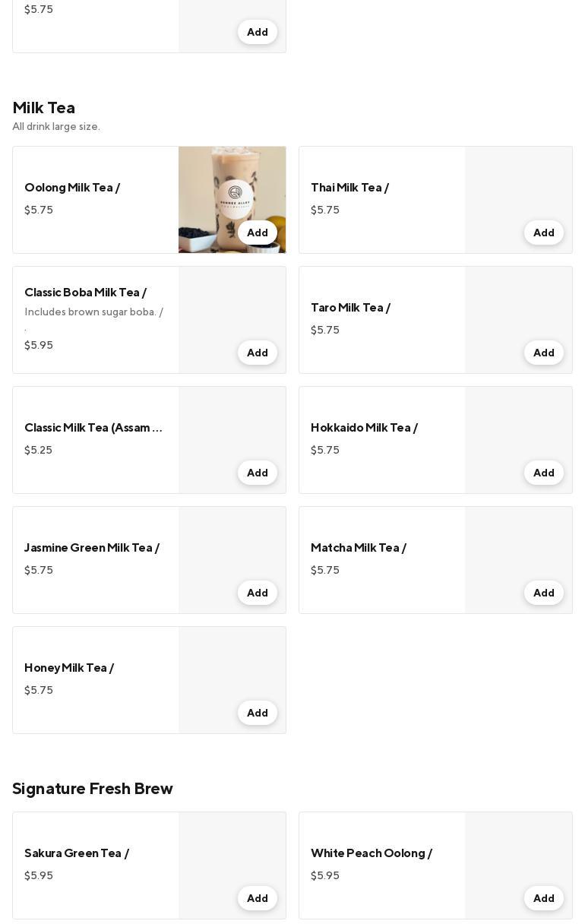Open Thai Milk Tea item title
585x924 pixels.
tap(349, 188)
